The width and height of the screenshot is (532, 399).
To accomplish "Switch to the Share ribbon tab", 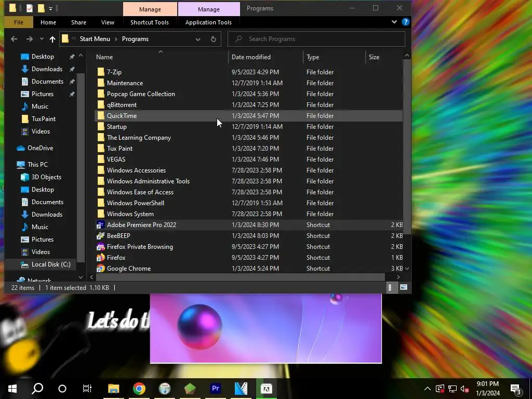I will (78, 22).
